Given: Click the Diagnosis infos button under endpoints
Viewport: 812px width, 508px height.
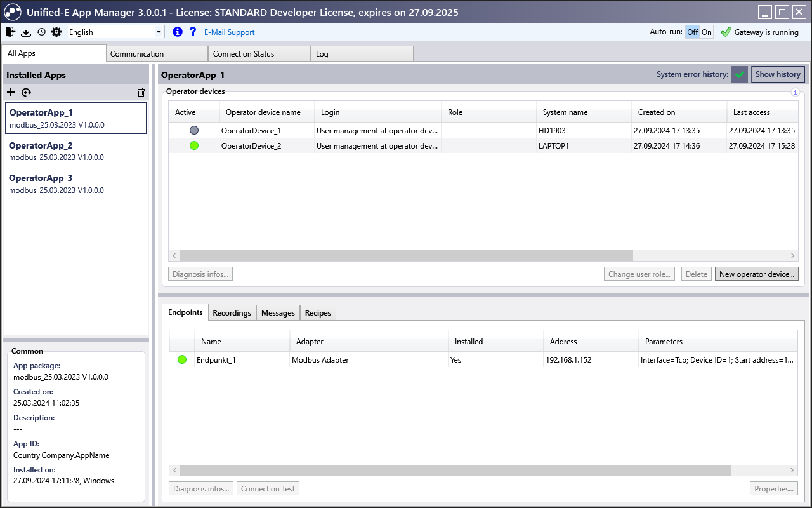Looking at the screenshot, I should [201, 489].
